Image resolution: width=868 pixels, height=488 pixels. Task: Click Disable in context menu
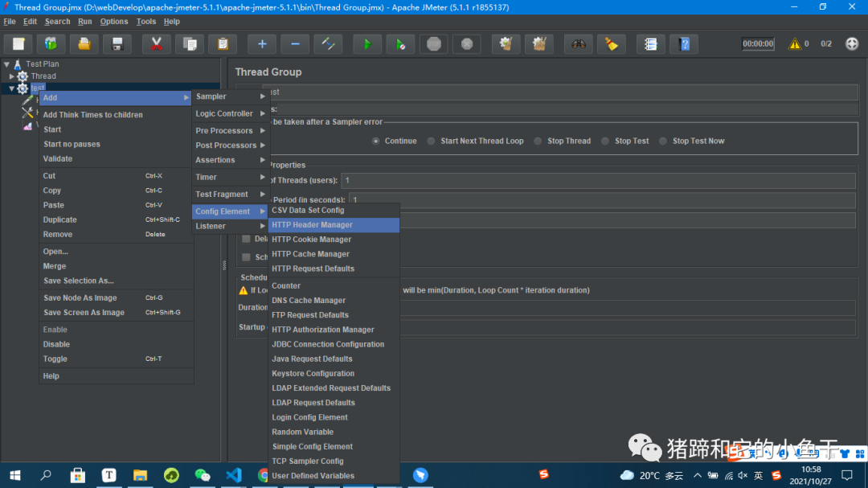(117, 344)
